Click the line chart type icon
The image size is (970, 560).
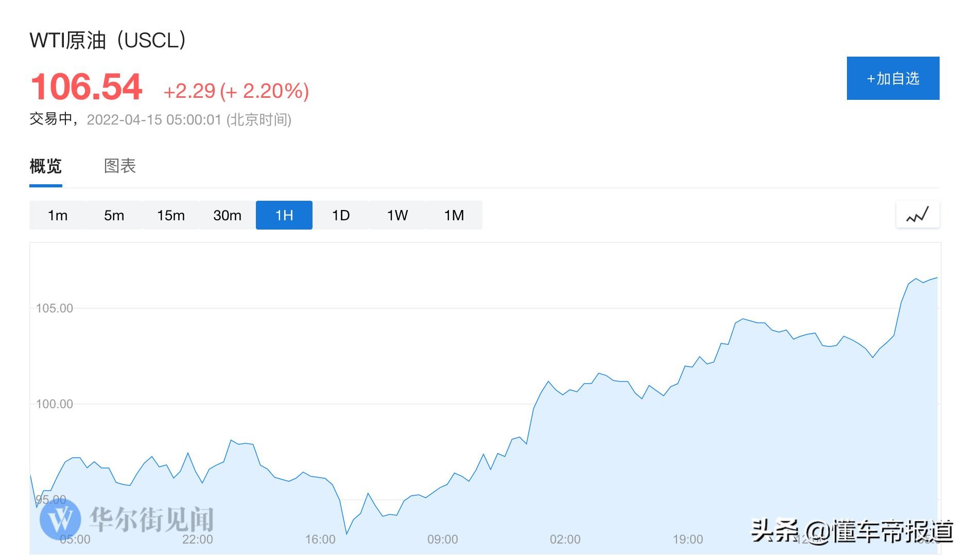coord(917,215)
